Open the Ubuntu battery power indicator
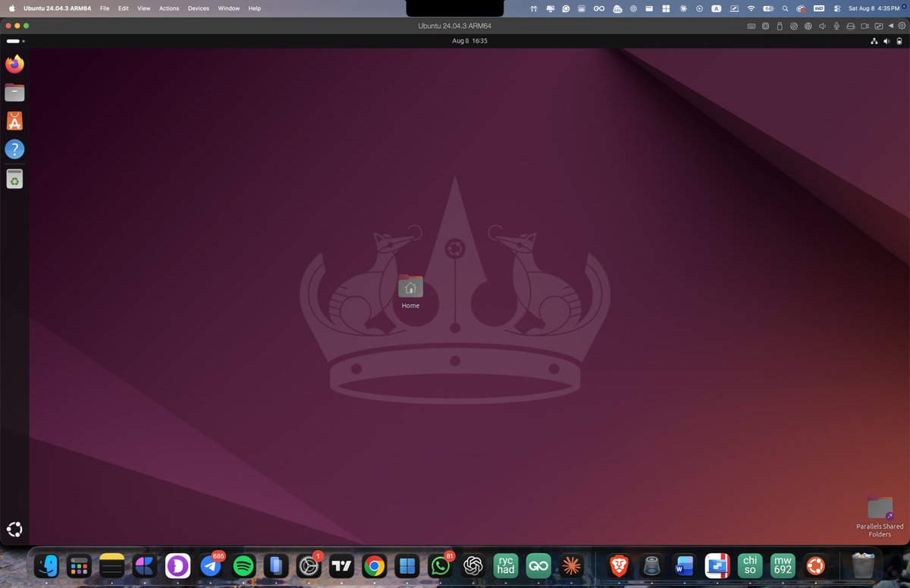 tap(899, 41)
